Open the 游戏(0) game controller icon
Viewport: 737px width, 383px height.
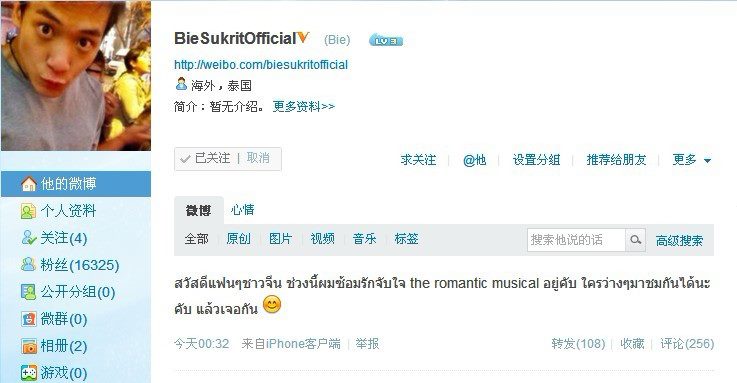tap(28, 373)
